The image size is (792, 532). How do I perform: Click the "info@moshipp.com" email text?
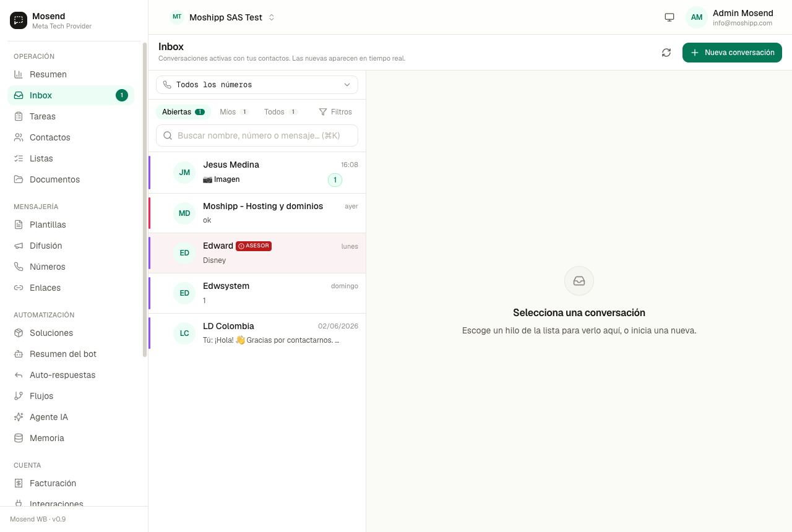(742, 23)
